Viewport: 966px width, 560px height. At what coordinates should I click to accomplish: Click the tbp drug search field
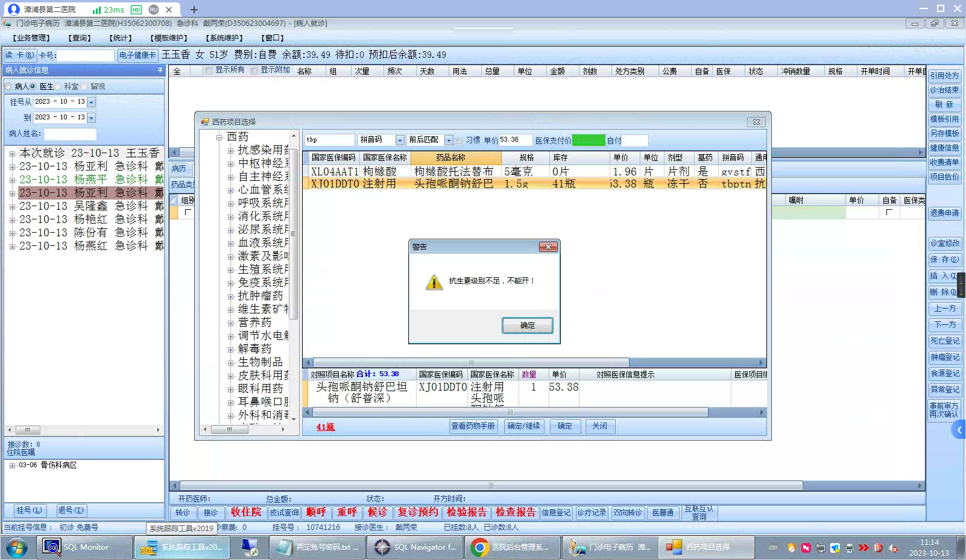(329, 140)
